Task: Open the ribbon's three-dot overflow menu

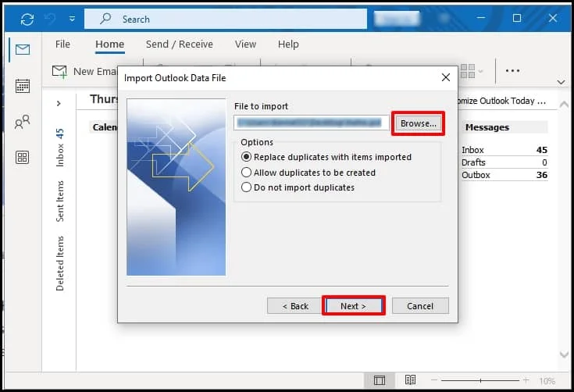Action: (x=512, y=71)
